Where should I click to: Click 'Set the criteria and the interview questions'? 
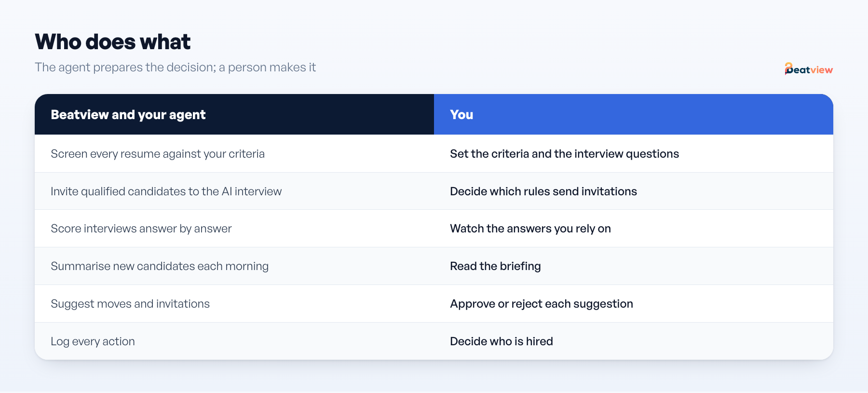click(x=564, y=154)
